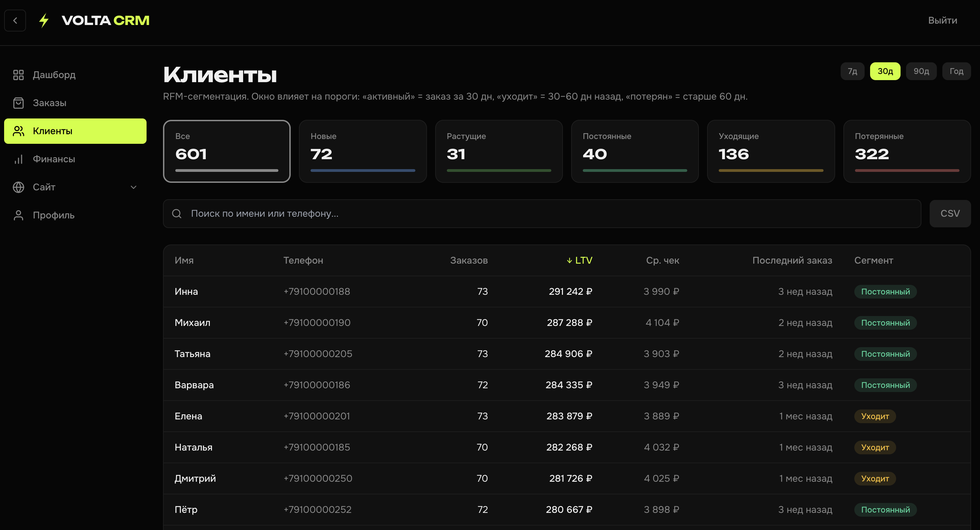Click the Заказы shopping bag icon
The image size is (980, 530).
tap(18, 103)
